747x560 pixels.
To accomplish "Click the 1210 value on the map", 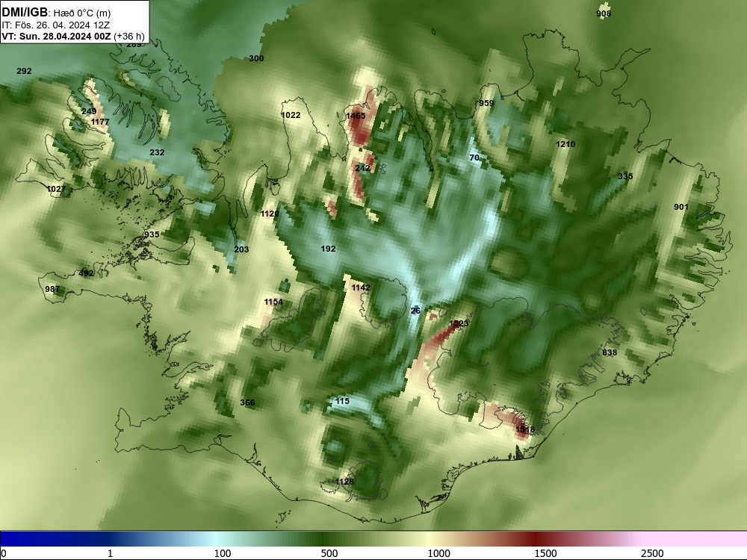I will coord(565,144).
